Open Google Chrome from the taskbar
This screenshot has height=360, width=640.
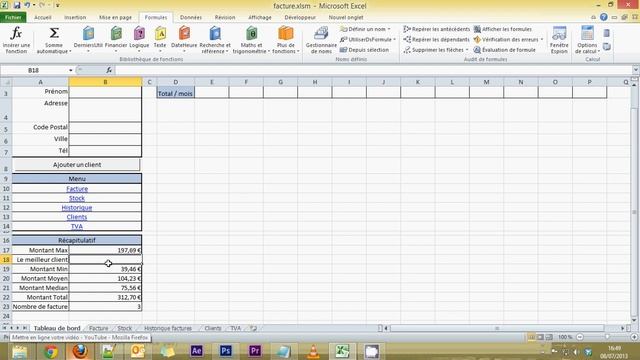tap(51, 351)
